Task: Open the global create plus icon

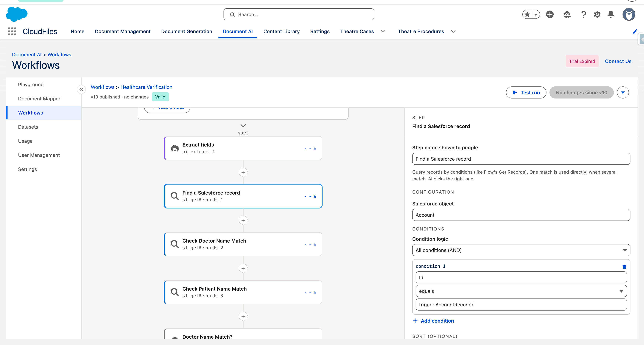Action: coord(550,15)
